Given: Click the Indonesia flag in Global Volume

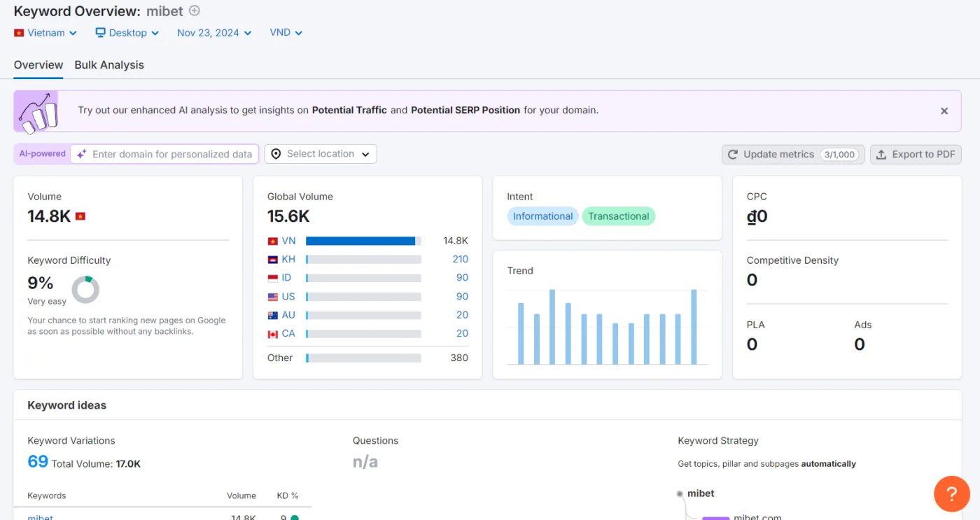Looking at the screenshot, I should [273, 278].
